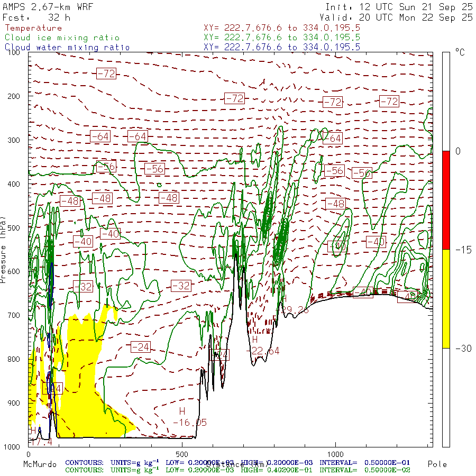Click the "300" pressure axis tick label
This screenshot has height=476, width=476.
click(x=13, y=140)
